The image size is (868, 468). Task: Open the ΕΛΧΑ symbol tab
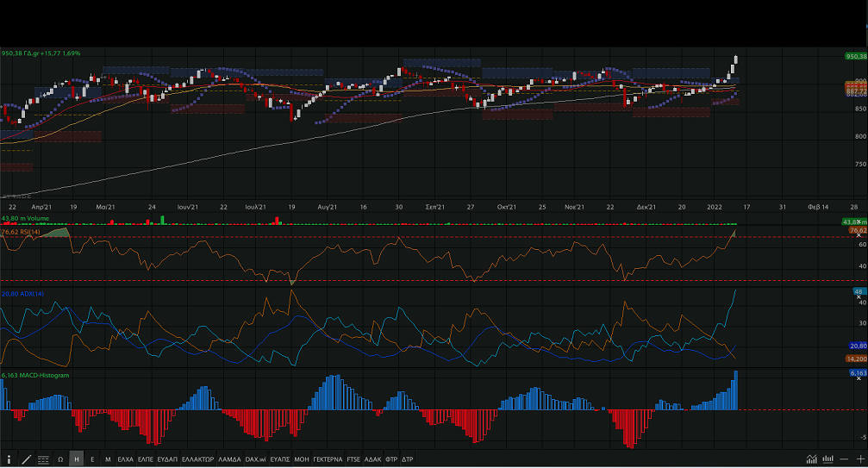pyautogui.click(x=125, y=459)
